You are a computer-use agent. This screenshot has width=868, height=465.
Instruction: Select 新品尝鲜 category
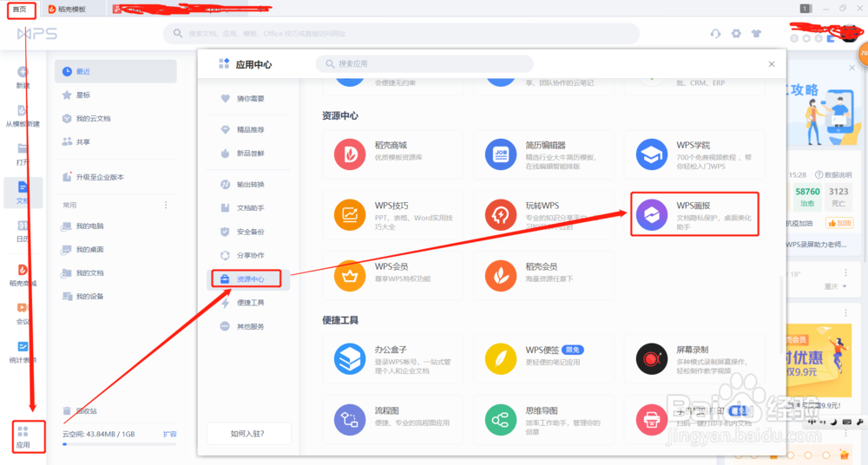(248, 154)
